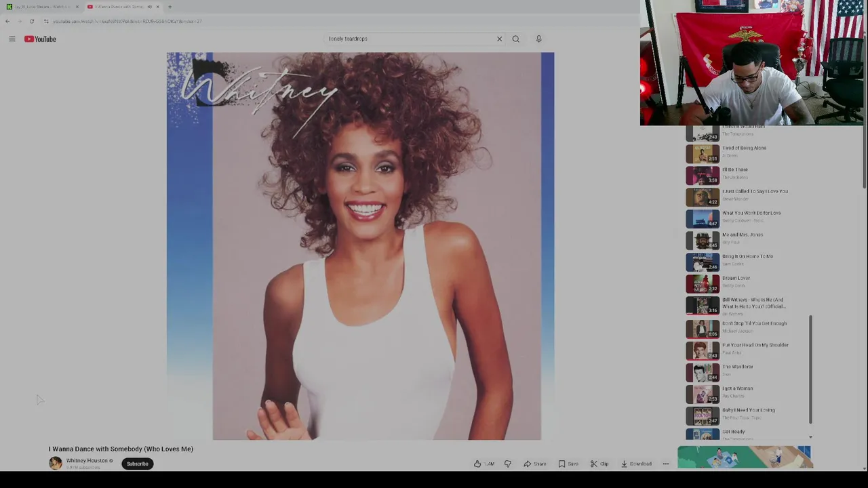Screen dimensions: 868x488
Task: Mute tab via speaker icon on YouTube tab
Action: pos(149,7)
